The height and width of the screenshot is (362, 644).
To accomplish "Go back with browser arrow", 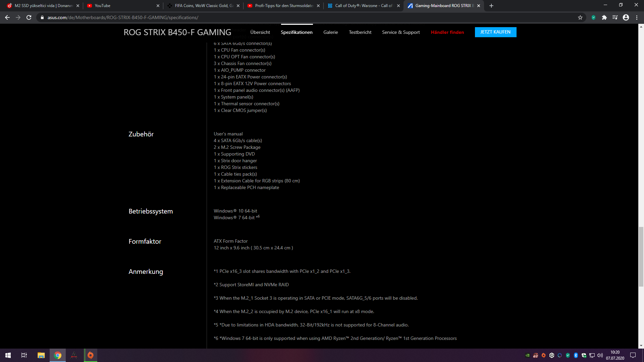I will [7, 17].
